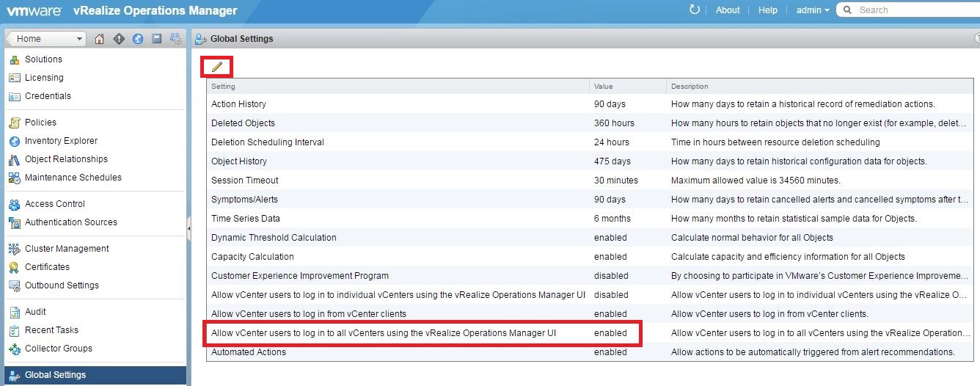Click the blue globe Environment icon

tap(138, 39)
